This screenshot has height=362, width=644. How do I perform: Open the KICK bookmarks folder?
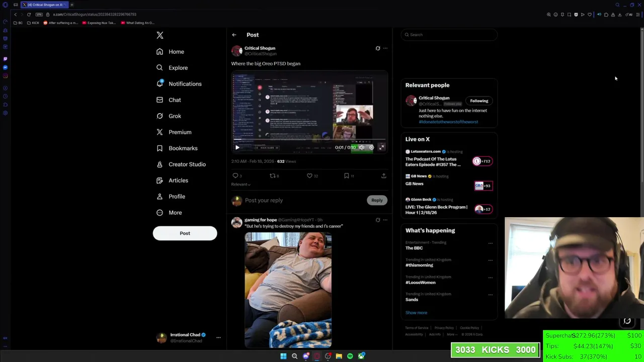[34, 23]
